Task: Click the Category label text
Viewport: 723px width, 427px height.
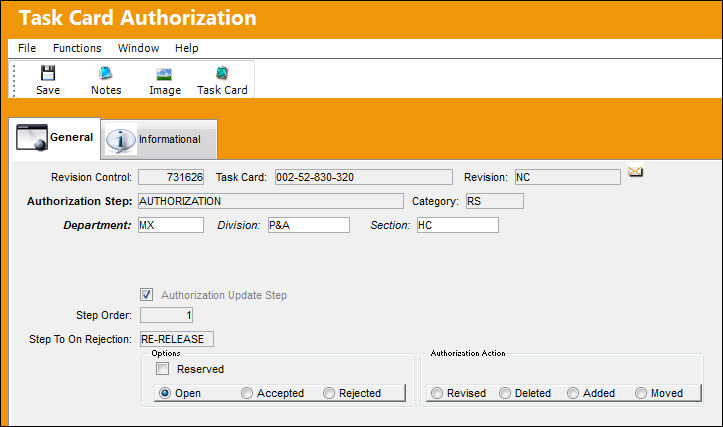Action: tap(435, 202)
